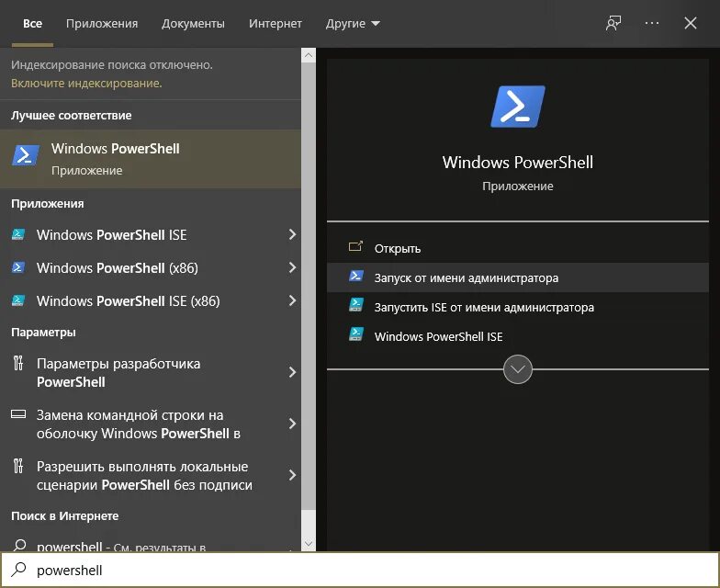Expand more actions with round chevron button
Image resolution: width=720 pixels, height=588 pixels.
pyautogui.click(x=518, y=369)
